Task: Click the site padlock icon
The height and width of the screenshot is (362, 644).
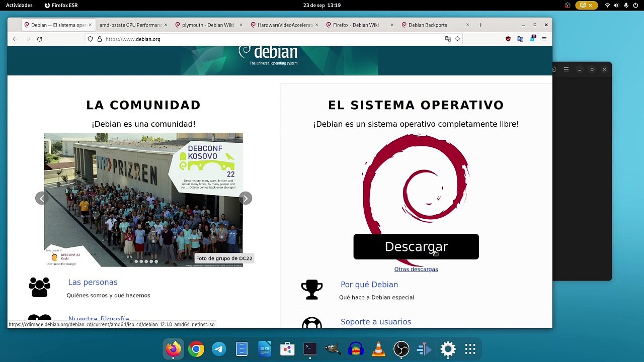Action: tap(100, 39)
